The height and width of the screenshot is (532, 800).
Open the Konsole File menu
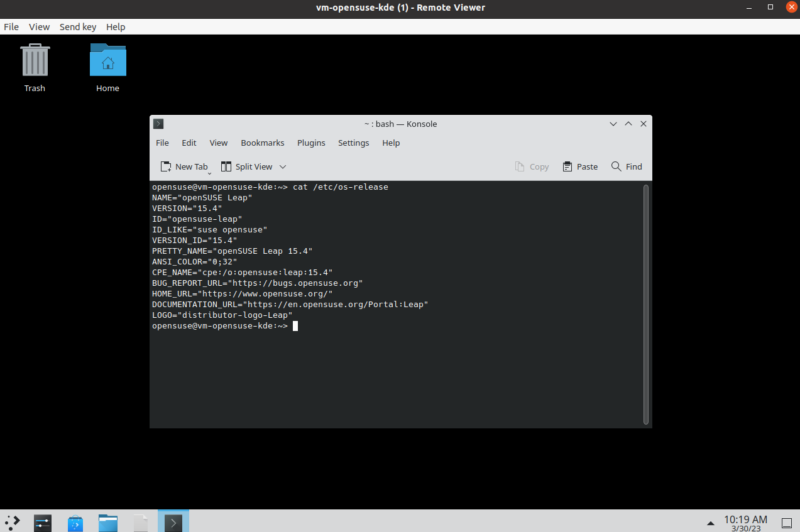[x=162, y=143]
